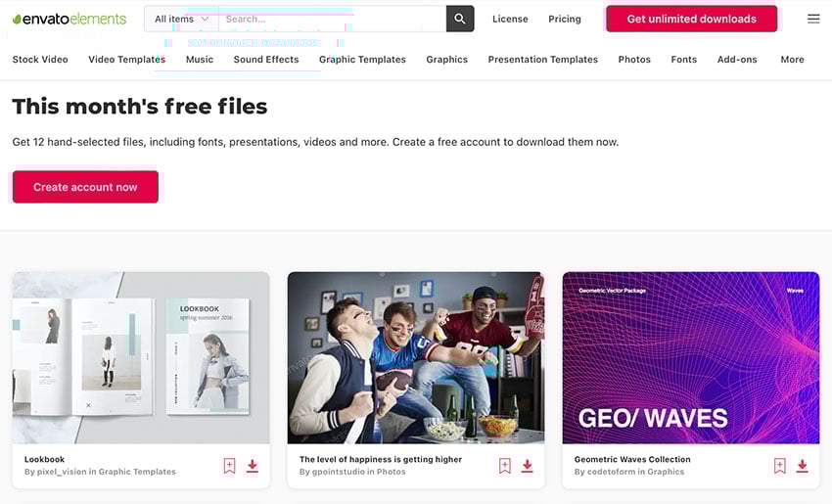
Task: Download the happiness photo item
Action: coord(528,466)
